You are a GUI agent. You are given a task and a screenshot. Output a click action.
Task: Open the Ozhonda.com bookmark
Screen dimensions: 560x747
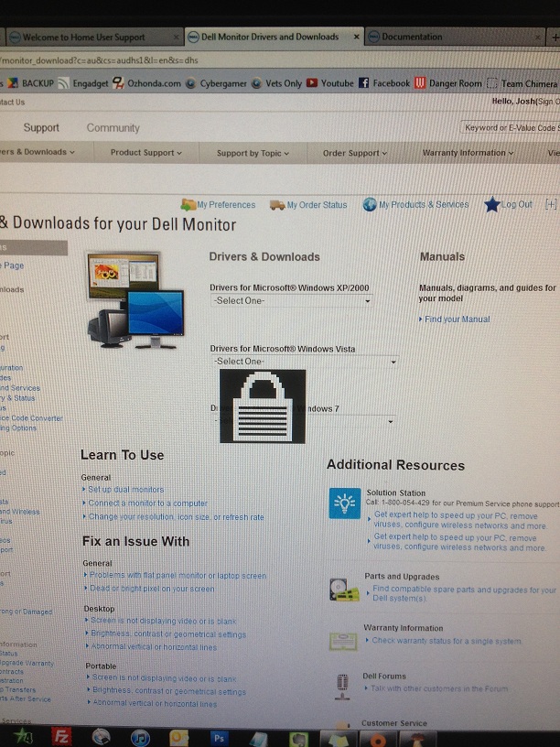coord(146,83)
